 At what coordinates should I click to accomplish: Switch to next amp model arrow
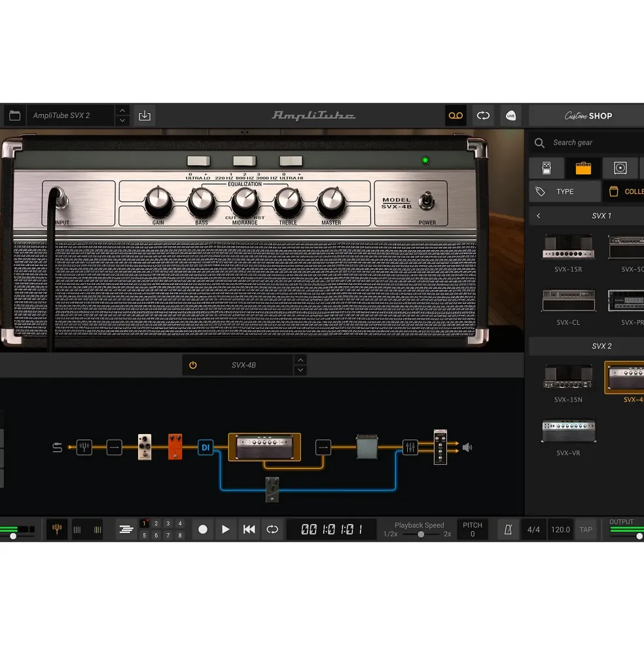tap(300, 370)
